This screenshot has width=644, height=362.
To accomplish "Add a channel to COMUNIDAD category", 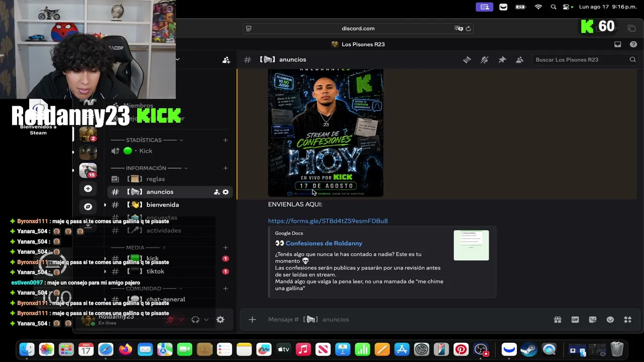I will [x=225, y=289].
